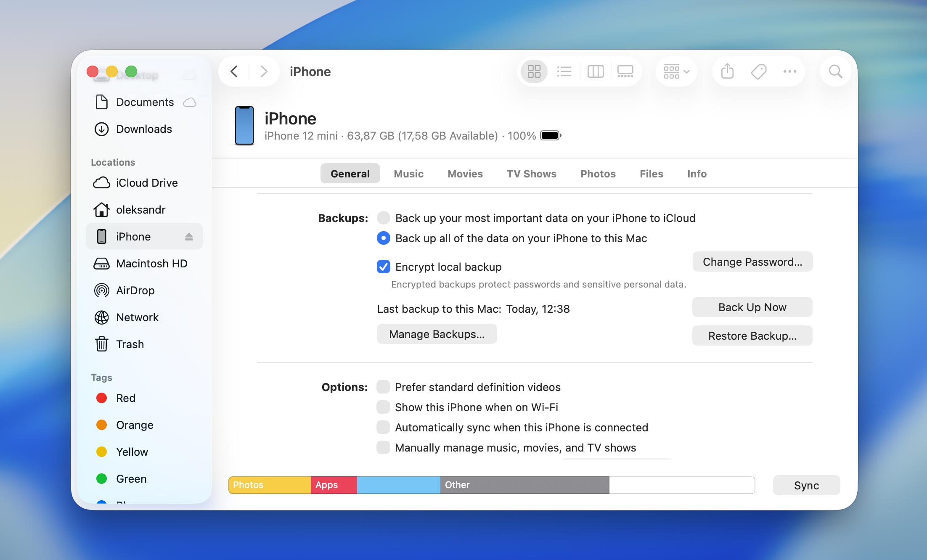Select the Red tag

click(x=145, y=398)
